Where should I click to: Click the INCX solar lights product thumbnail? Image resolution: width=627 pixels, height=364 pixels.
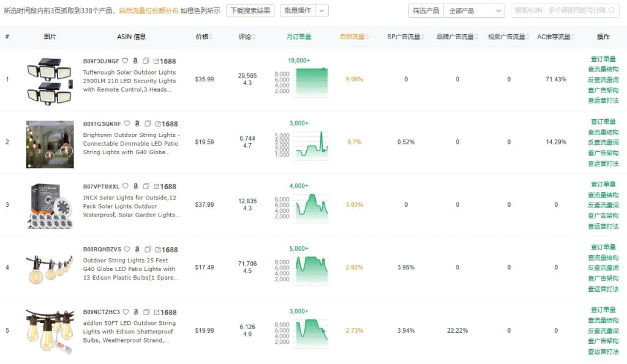coord(49,206)
